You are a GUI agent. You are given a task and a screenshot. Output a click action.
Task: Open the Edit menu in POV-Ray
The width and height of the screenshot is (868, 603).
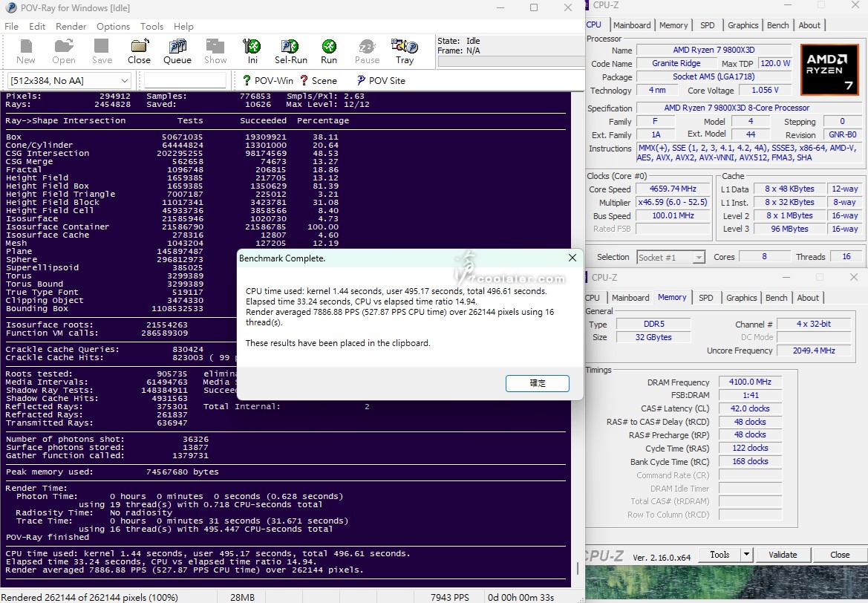coord(37,27)
